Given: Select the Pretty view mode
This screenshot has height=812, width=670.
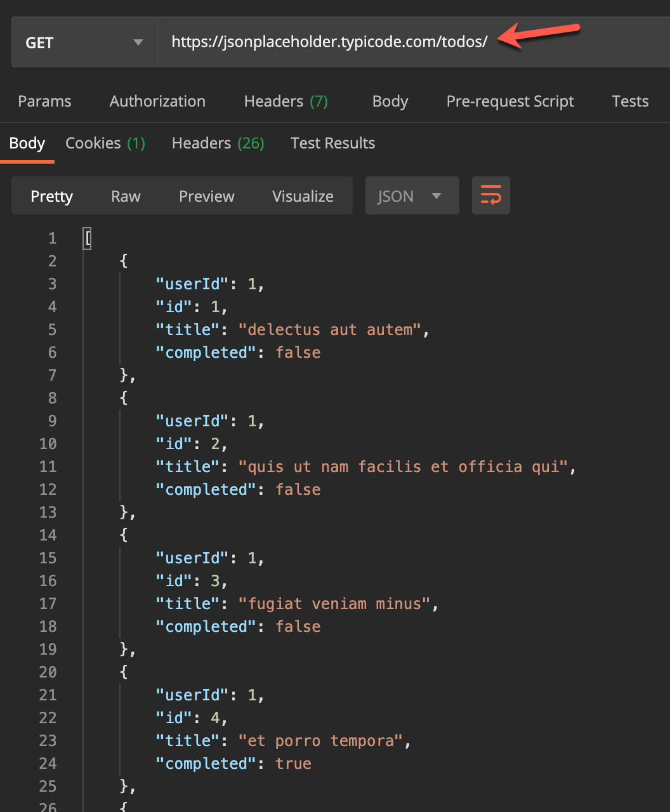Looking at the screenshot, I should point(51,197).
